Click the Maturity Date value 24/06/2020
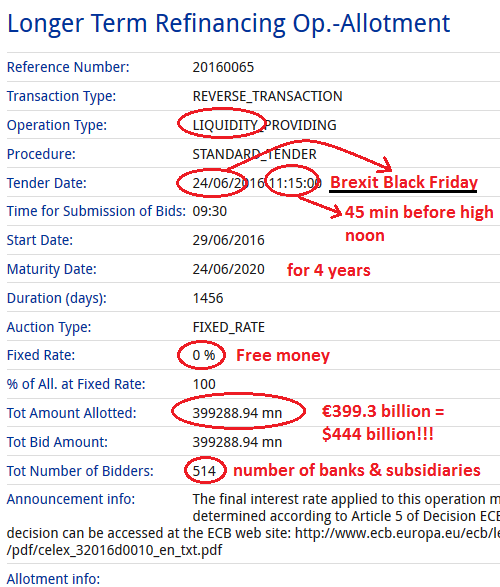 [229, 270]
